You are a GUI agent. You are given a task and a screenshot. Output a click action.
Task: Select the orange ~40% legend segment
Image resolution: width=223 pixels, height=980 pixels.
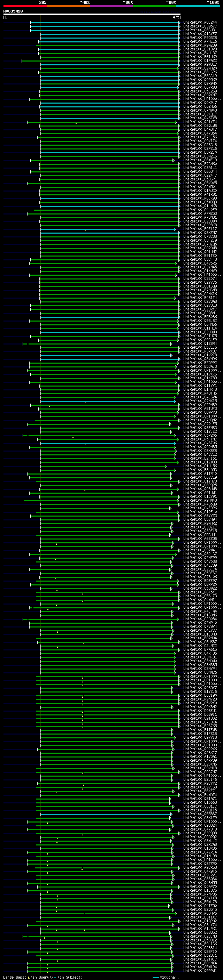68,6
